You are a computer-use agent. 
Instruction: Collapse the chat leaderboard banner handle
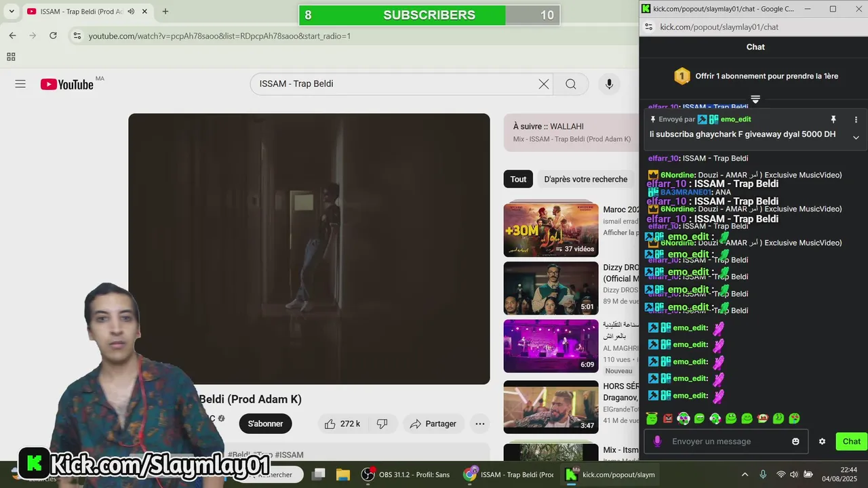[755, 100]
